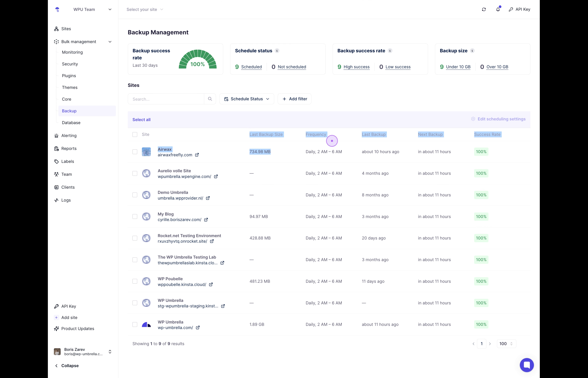Check the wp-umbrella.com row checkbox

coord(135,325)
